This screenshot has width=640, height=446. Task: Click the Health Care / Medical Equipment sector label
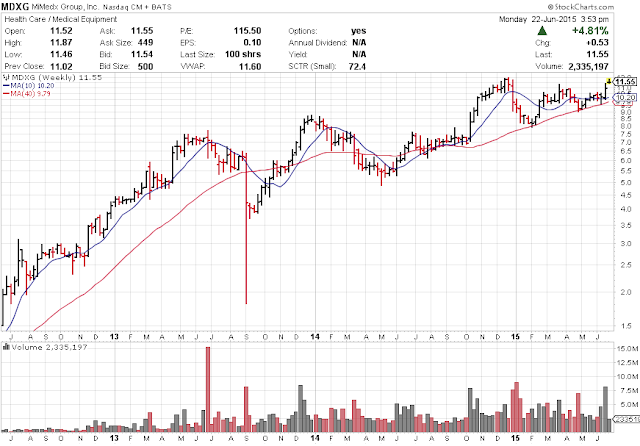pyautogui.click(x=61, y=19)
